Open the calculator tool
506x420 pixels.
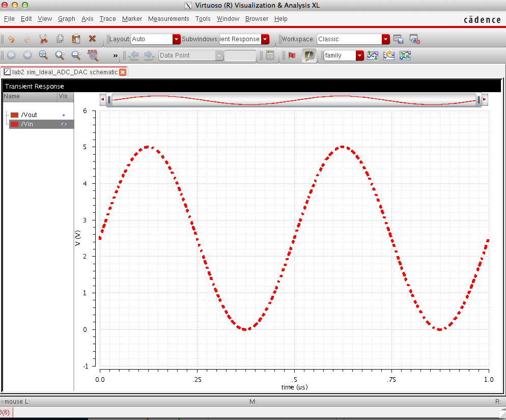pos(270,55)
